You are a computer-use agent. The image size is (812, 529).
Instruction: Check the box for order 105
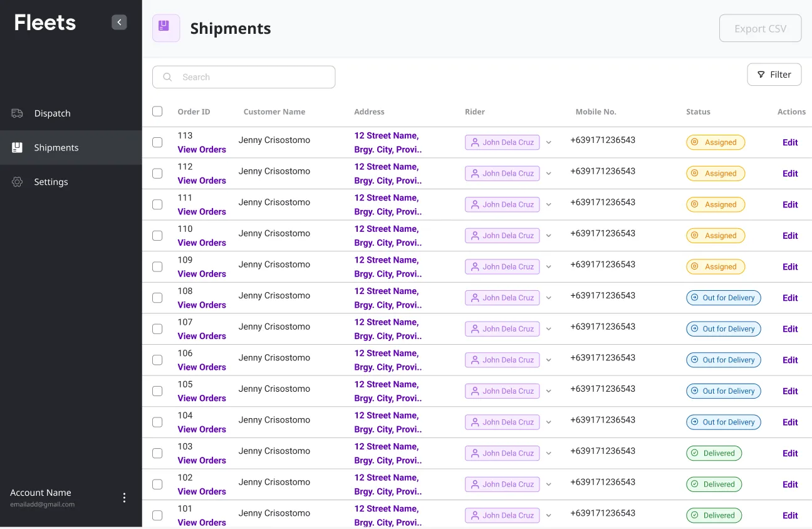pyautogui.click(x=157, y=391)
